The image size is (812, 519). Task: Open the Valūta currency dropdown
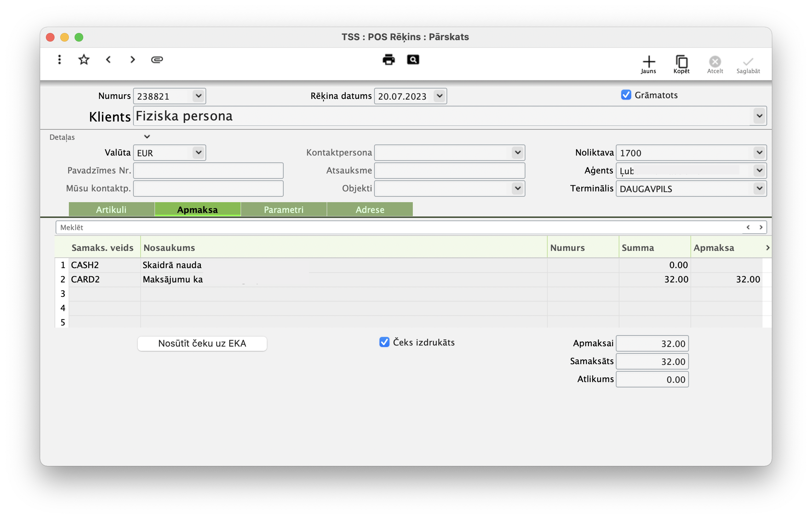tap(198, 153)
